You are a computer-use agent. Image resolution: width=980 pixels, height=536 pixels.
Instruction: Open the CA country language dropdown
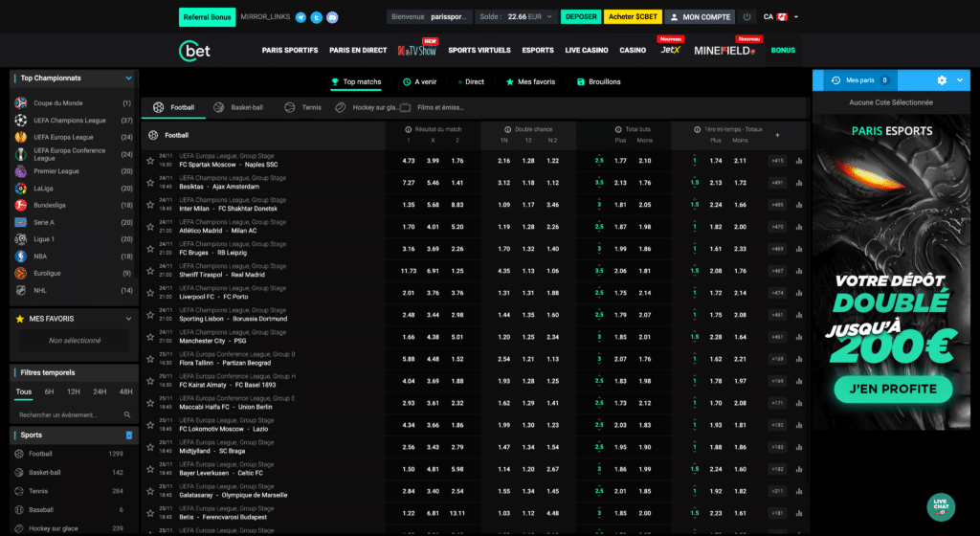781,17
